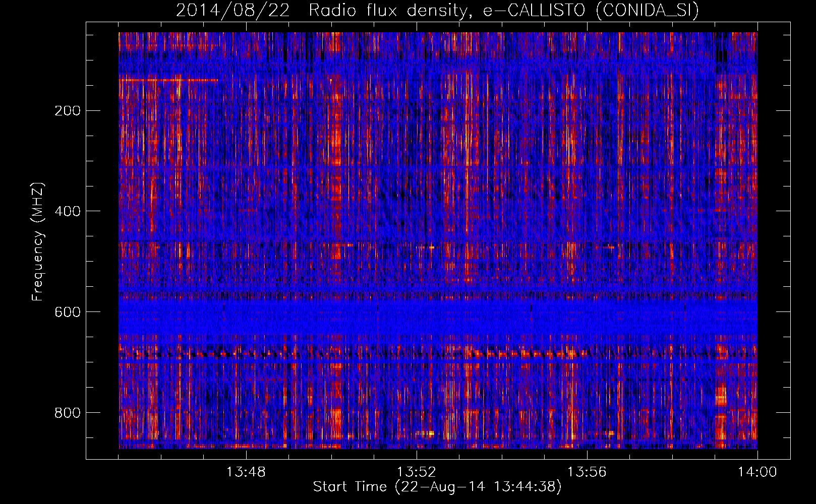Click the 13:48 time tick label
Image resolution: width=816 pixels, height=504 pixels.
(x=246, y=472)
